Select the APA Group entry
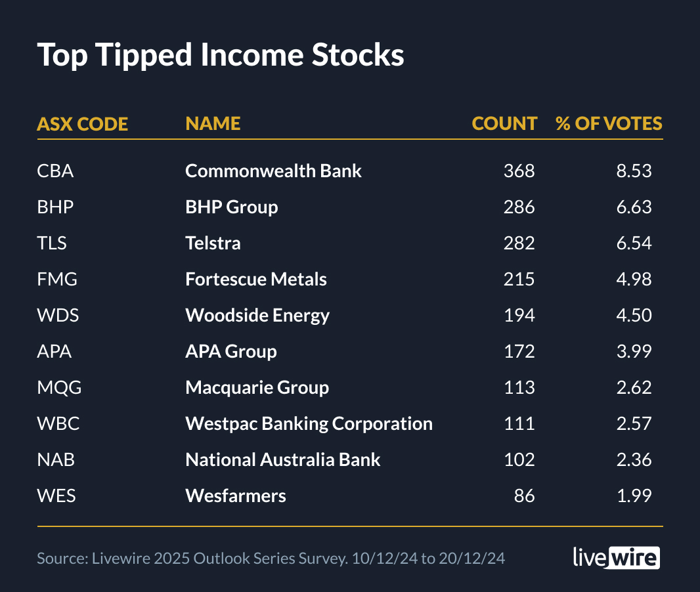 point(230,352)
